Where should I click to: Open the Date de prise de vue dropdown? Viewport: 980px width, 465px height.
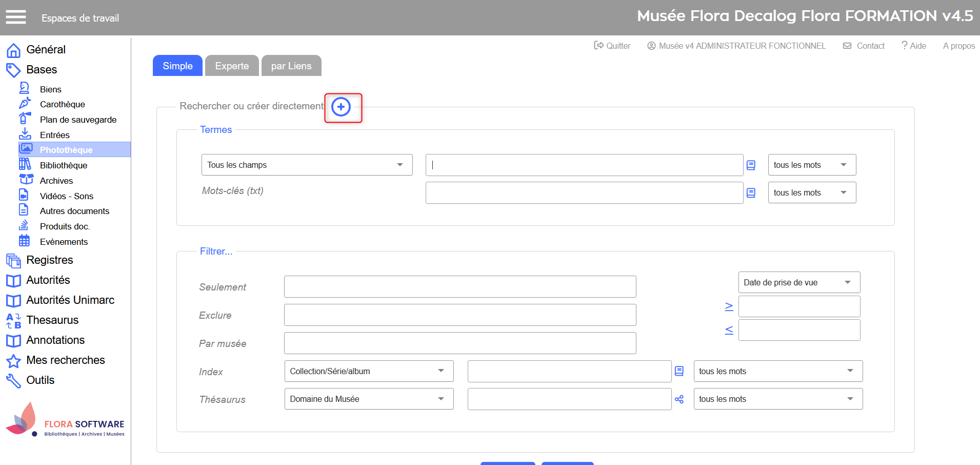click(x=798, y=282)
